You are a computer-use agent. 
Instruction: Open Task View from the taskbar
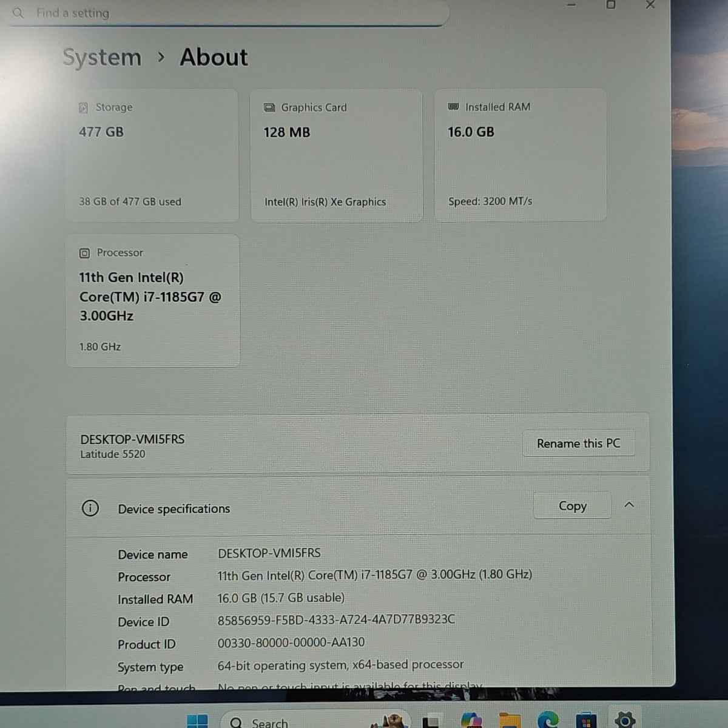[431, 721]
